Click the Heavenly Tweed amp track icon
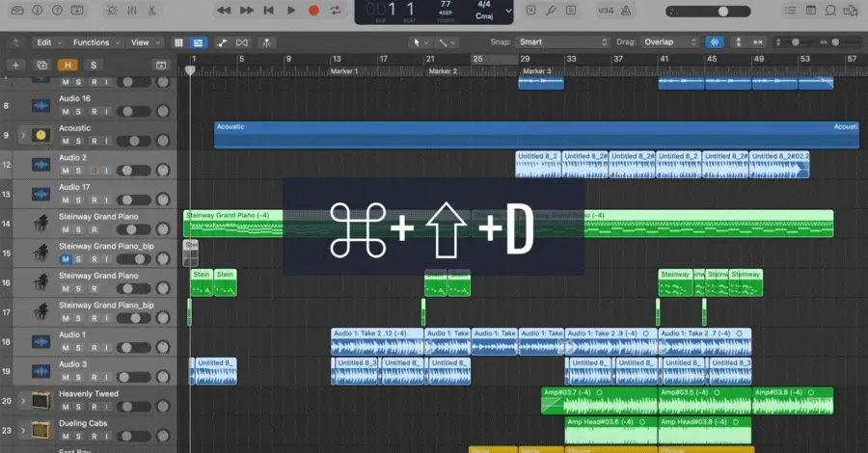Image resolution: width=868 pixels, height=453 pixels. click(41, 400)
